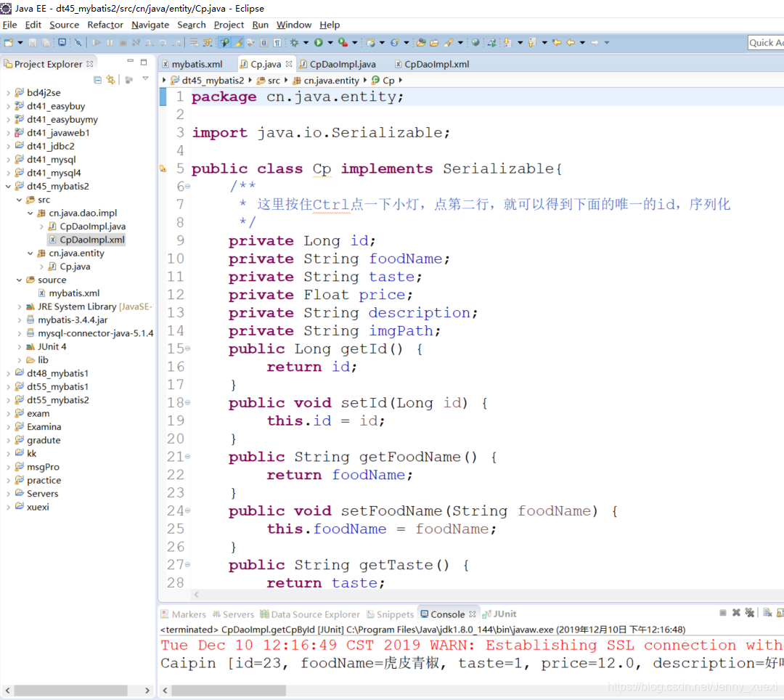784x700 pixels.
Task: Open the New wizard dropdown arrow
Action: click(20, 43)
